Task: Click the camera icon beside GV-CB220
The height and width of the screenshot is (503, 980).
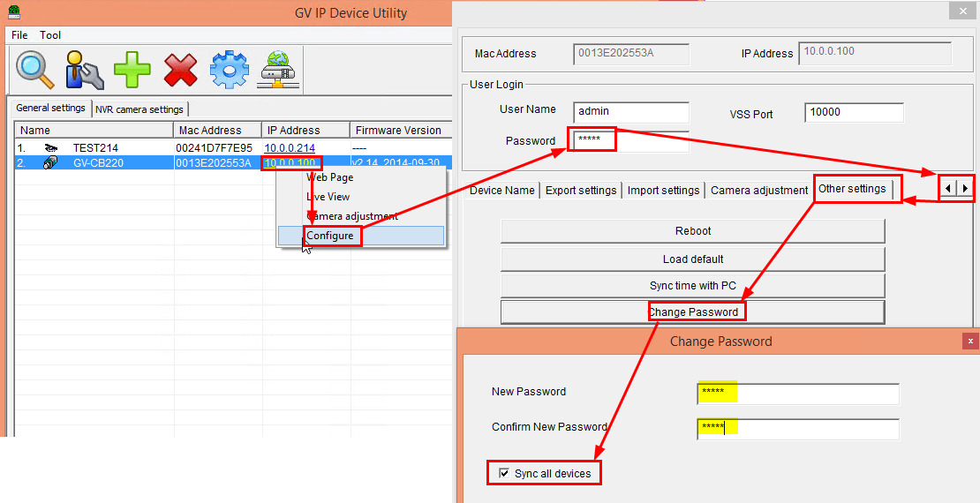Action: (x=51, y=163)
